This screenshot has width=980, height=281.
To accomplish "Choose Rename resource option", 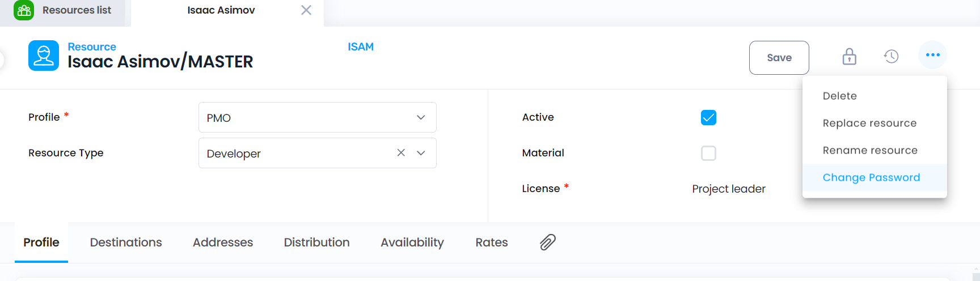I will (870, 150).
